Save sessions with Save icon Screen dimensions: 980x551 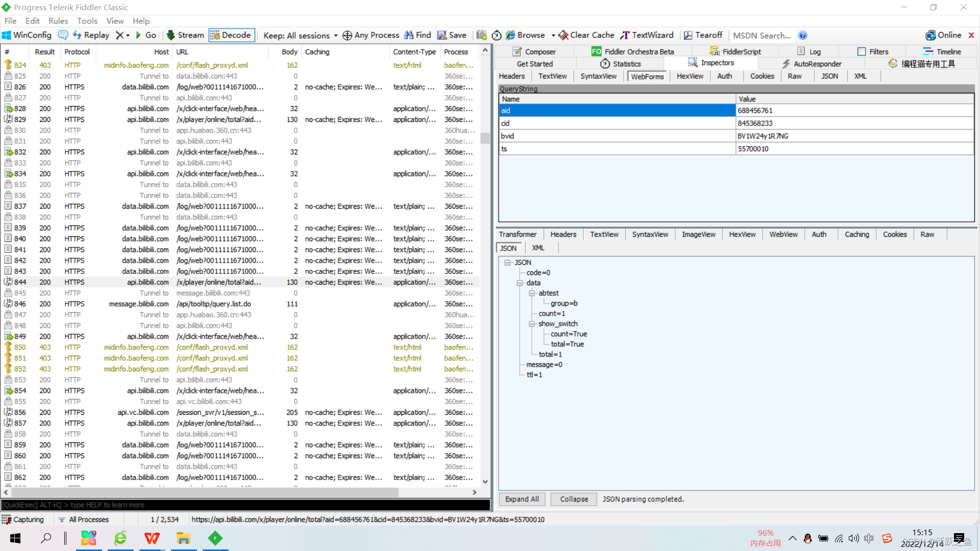click(452, 35)
